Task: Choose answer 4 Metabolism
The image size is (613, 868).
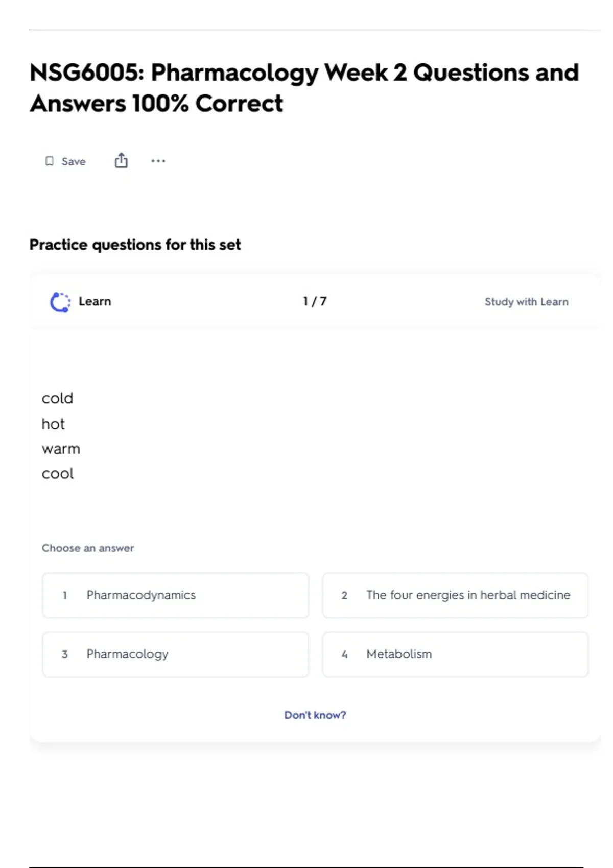Action: 455,654
